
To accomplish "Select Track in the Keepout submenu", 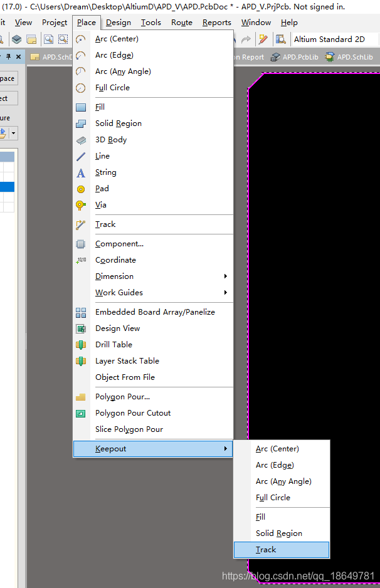I will (266, 550).
